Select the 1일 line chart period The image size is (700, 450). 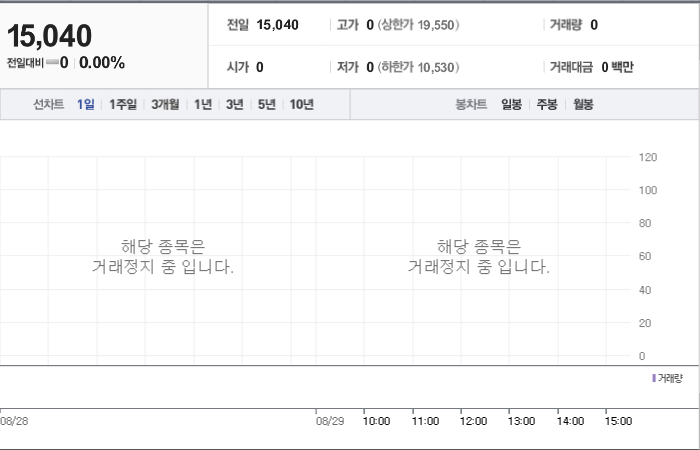tap(85, 104)
